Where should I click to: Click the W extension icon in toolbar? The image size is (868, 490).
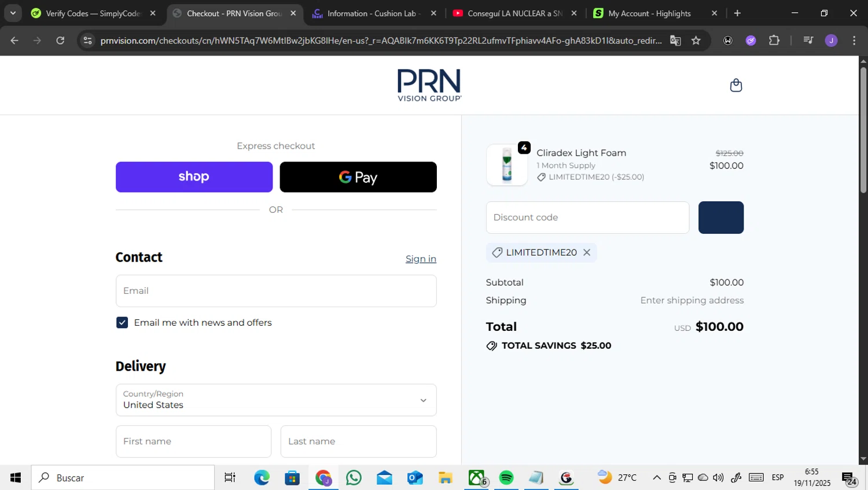[x=728, y=40]
